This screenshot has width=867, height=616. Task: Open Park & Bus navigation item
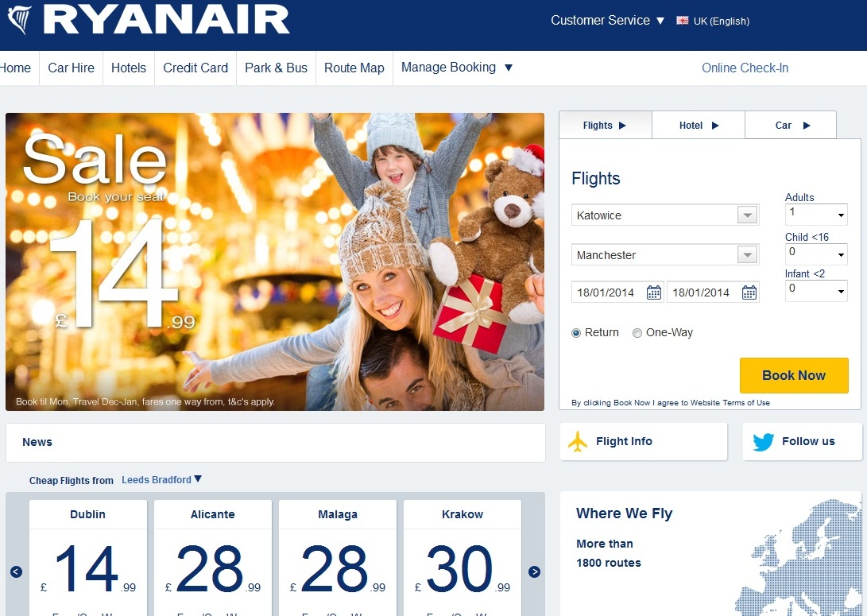276,68
